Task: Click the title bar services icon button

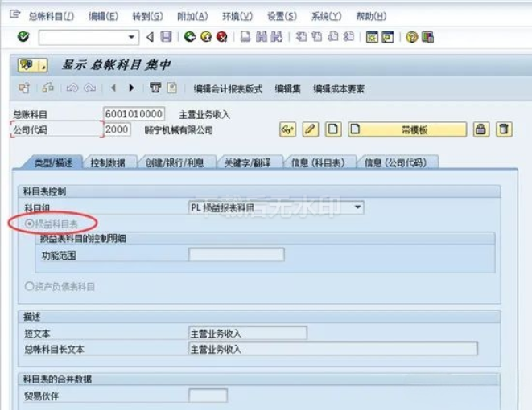Action: (32, 65)
